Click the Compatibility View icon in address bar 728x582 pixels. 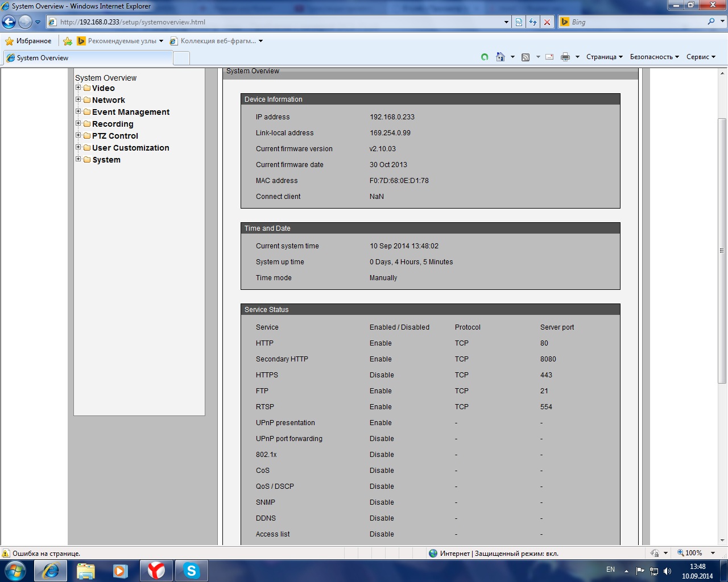(519, 22)
